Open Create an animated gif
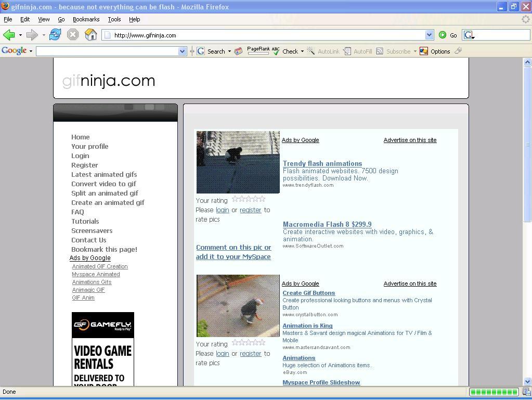 108,202
